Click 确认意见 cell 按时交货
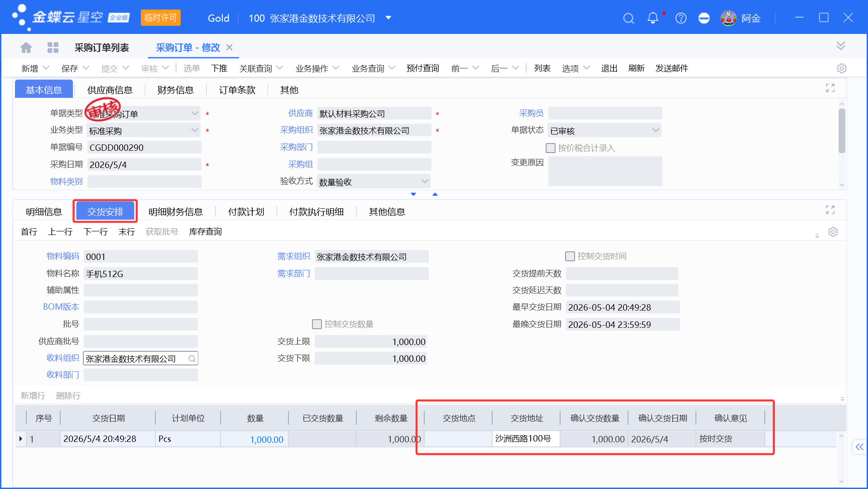 pyautogui.click(x=730, y=439)
